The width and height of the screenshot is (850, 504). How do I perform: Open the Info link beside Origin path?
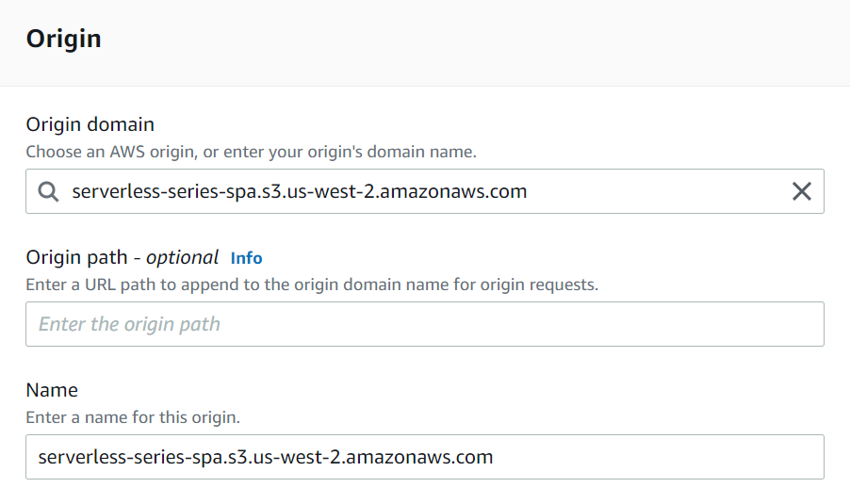tap(246, 257)
